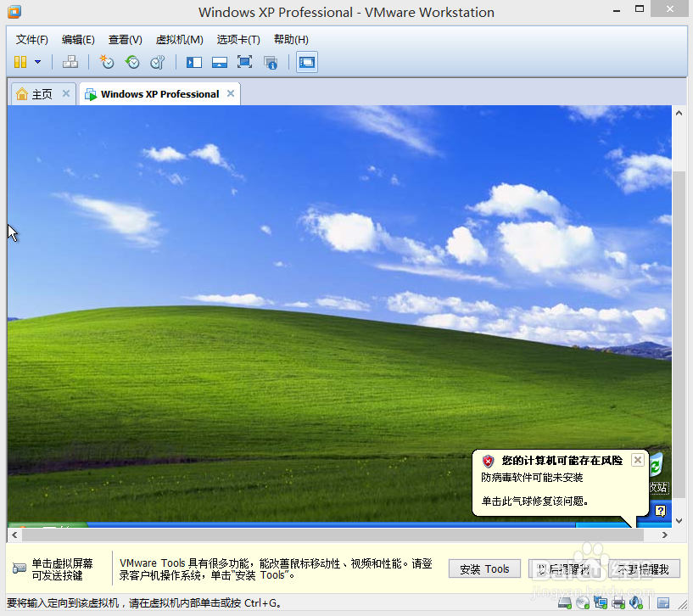
Task: Toggle the library sidebar view icon
Action: tap(194, 62)
